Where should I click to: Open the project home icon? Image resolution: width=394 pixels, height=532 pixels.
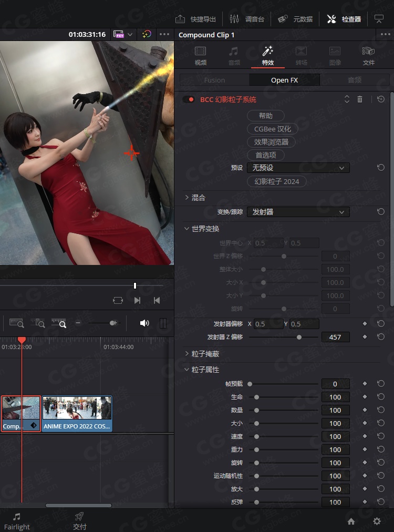351,521
